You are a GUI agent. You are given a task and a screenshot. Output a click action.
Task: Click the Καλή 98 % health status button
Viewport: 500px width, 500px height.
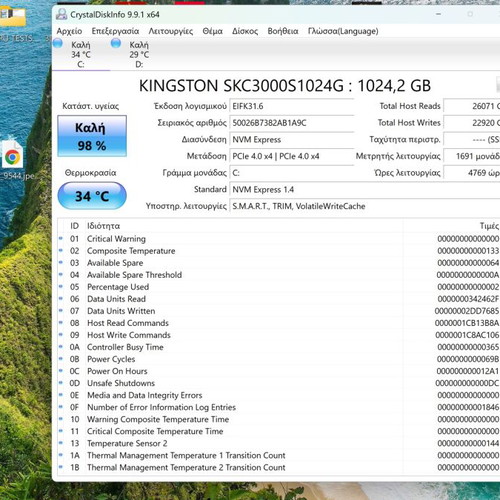click(92, 136)
